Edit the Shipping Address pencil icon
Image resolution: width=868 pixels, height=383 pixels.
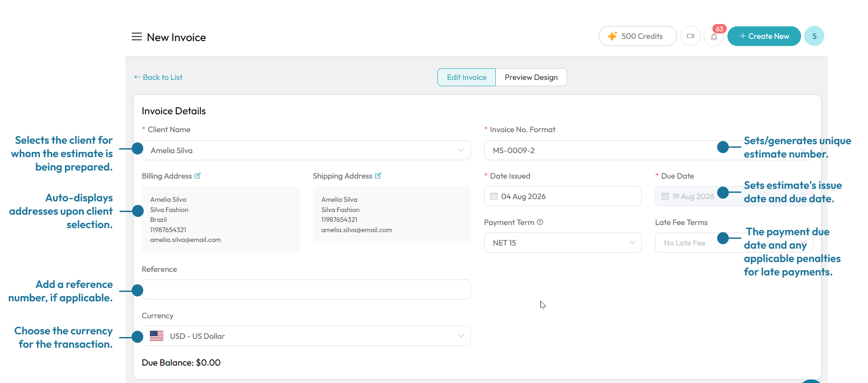click(x=378, y=176)
